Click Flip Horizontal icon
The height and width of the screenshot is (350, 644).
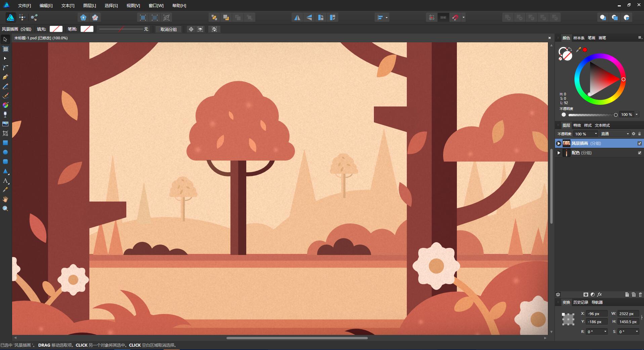(297, 17)
